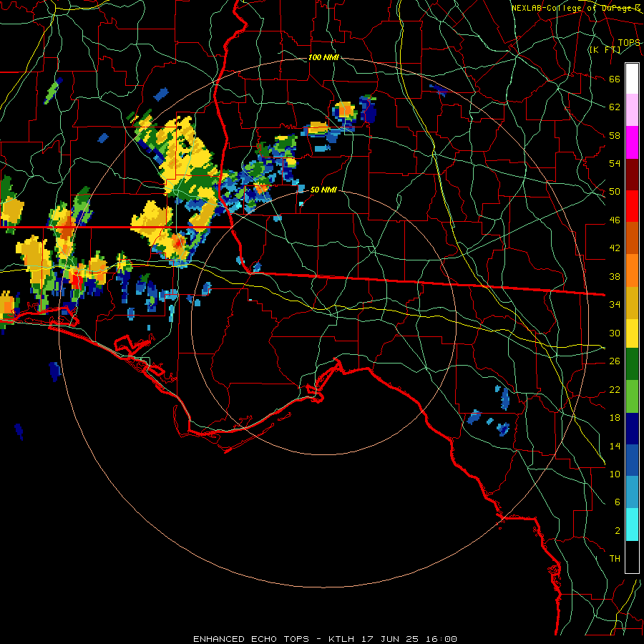Image resolution: width=644 pixels, height=644 pixels.
Task: Click the legend value '26'
Action: coord(615,361)
